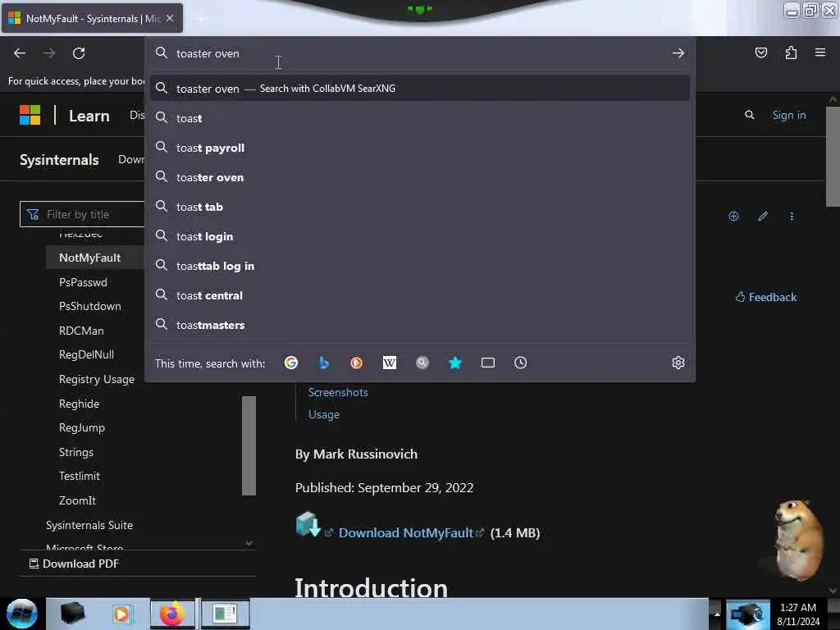Click the Feedback button

[765, 297]
